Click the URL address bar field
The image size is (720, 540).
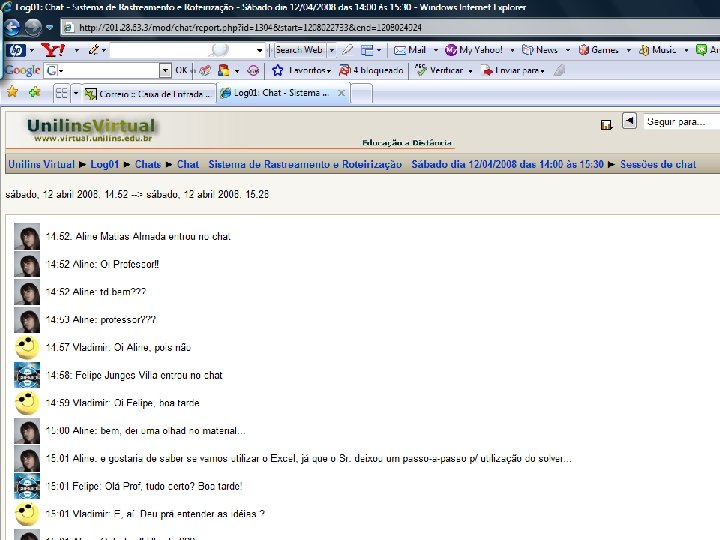(x=390, y=28)
